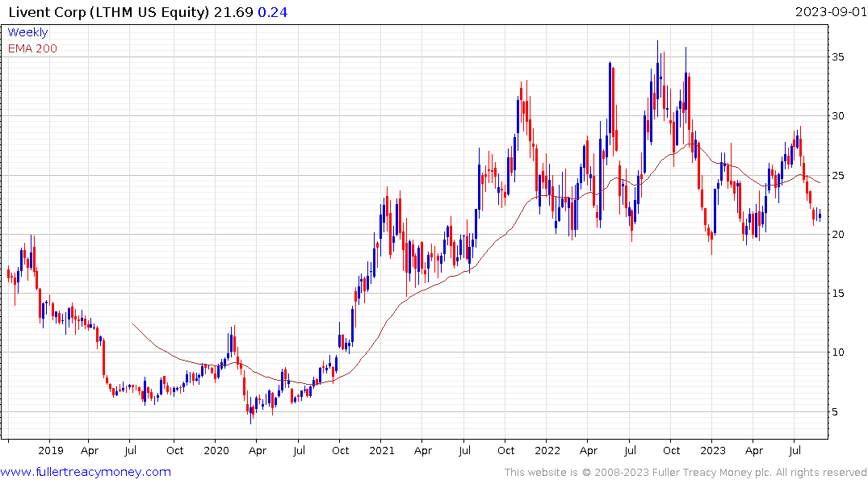868x484 pixels.
Task: Click the 25 price axis label
Action: [838, 175]
